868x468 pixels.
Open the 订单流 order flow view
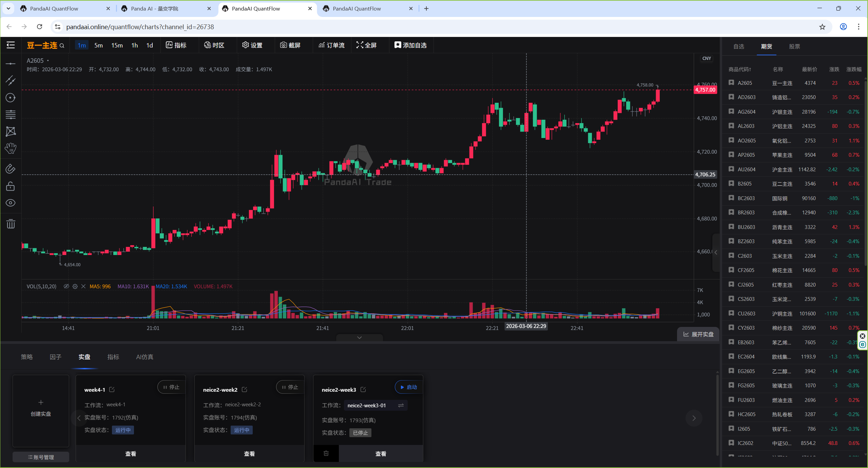coord(331,45)
